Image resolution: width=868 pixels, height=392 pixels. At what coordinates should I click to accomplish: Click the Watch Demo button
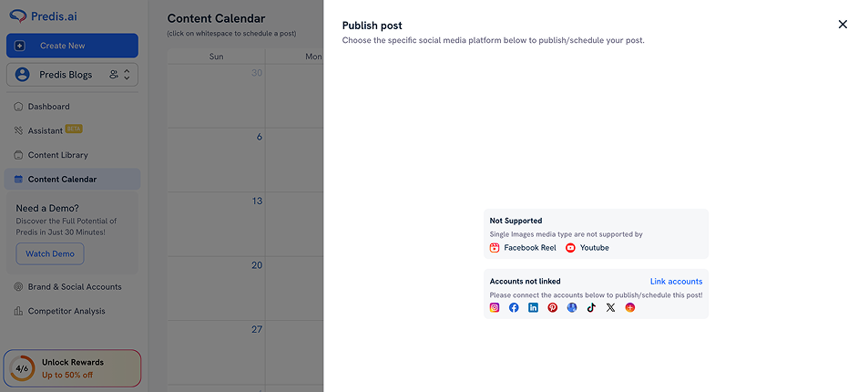(x=50, y=253)
